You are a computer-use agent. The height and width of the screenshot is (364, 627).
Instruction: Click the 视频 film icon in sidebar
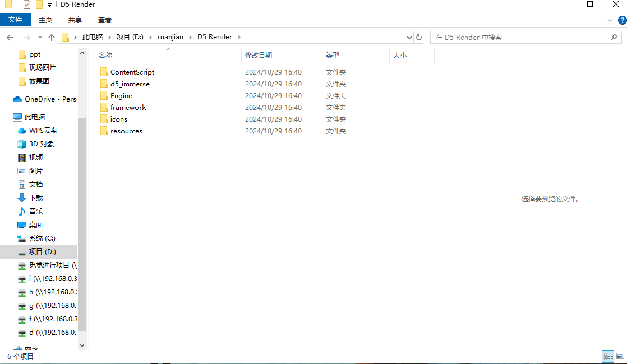[x=22, y=158]
